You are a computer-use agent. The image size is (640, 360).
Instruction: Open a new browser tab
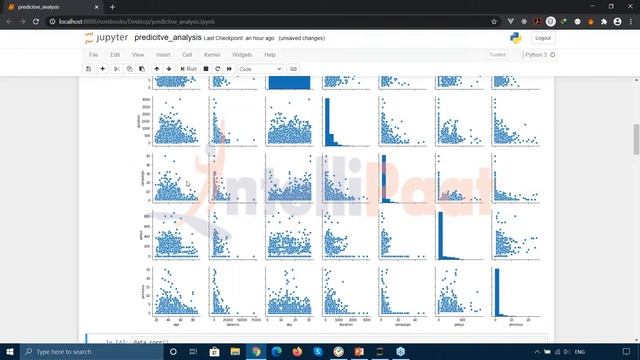112,7
